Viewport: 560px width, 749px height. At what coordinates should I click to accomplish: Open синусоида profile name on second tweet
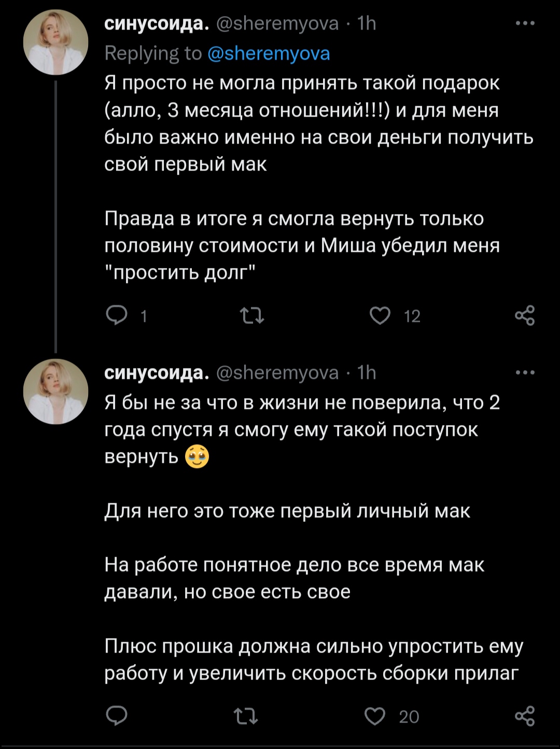pos(157,372)
